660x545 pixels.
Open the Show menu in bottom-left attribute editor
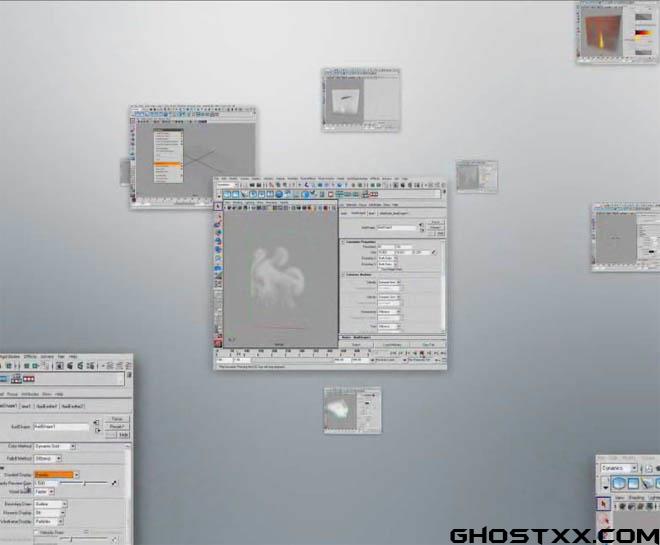[47, 394]
